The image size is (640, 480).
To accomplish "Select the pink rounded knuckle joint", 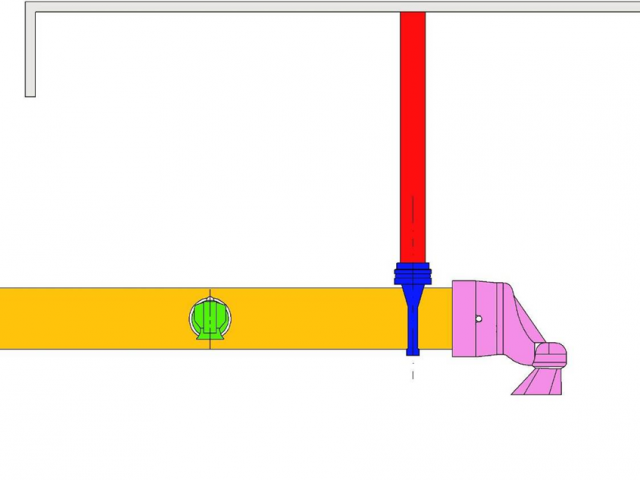I will tap(551, 353).
